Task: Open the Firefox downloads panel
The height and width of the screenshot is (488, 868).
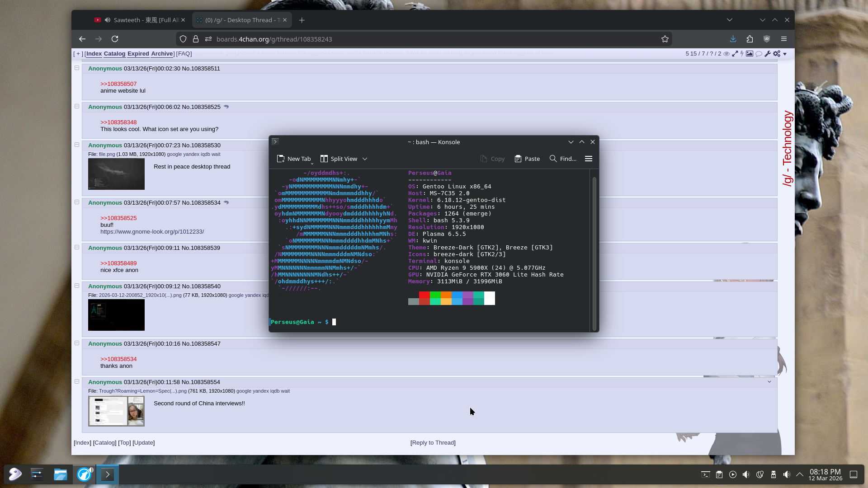Action: (733, 39)
